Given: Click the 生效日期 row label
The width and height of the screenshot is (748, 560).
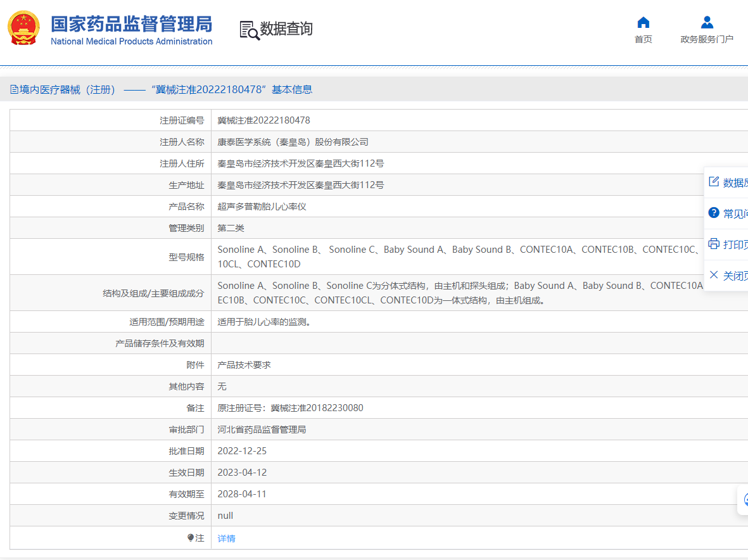Looking at the screenshot, I should (x=186, y=472).
